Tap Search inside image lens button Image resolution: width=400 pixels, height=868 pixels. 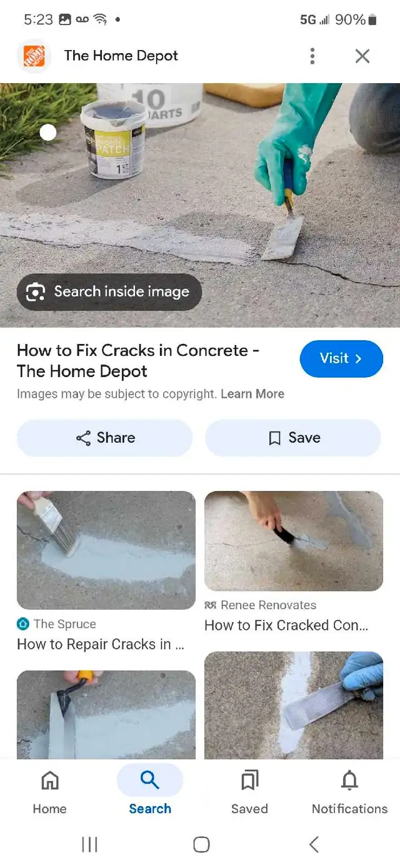(109, 292)
